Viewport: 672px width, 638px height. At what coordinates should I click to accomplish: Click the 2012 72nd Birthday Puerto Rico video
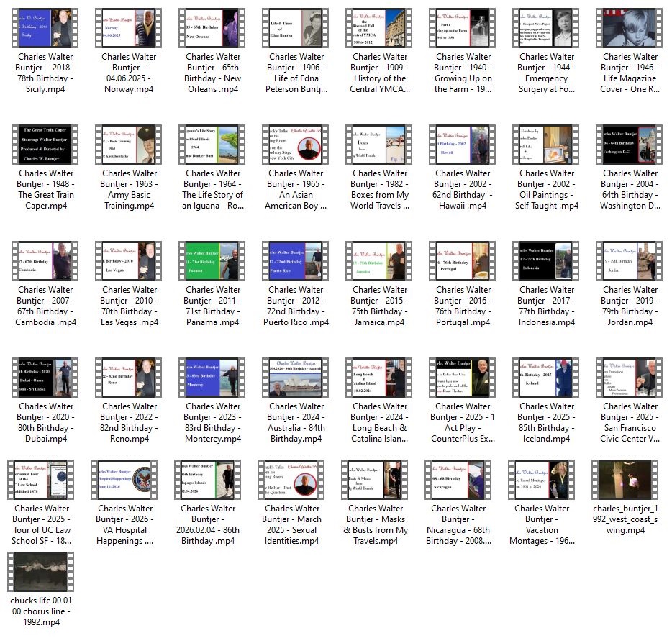click(296, 261)
